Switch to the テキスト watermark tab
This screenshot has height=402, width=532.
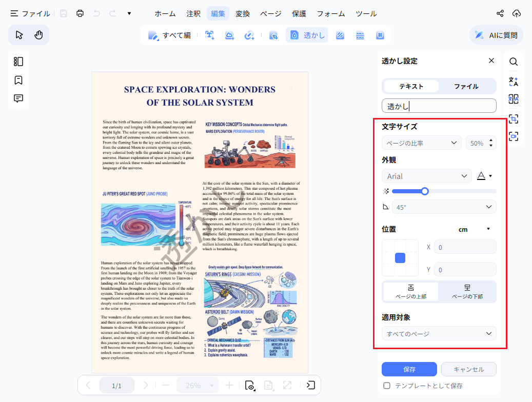pos(411,86)
